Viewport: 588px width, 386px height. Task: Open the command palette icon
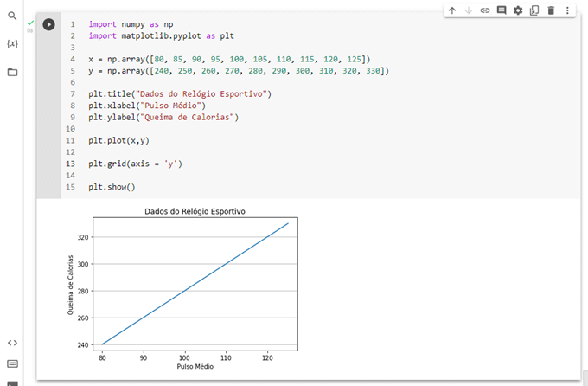coord(12,363)
